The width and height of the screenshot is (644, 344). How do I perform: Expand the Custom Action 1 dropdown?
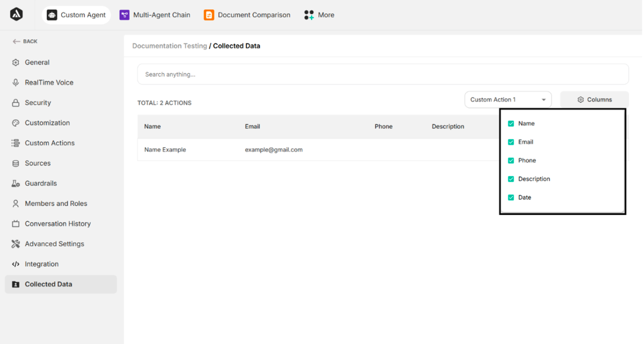(x=508, y=99)
